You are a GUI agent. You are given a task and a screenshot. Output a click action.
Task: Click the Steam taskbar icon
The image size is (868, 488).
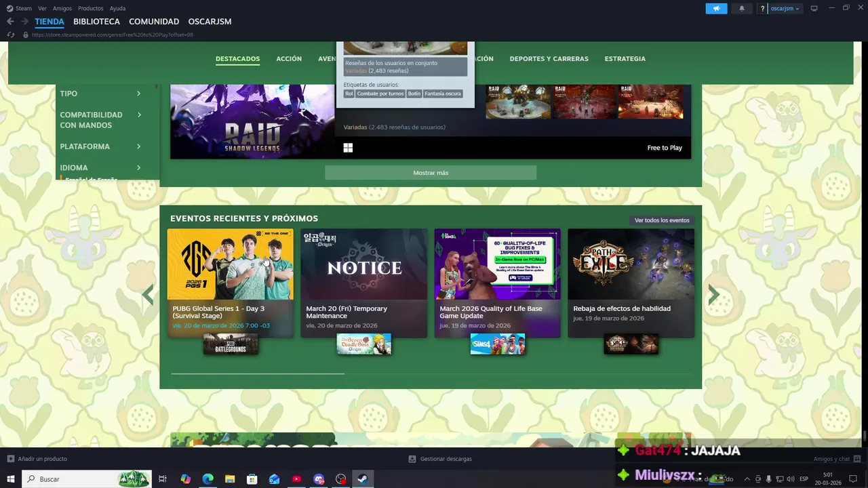pyautogui.click(x=363, y=479)
